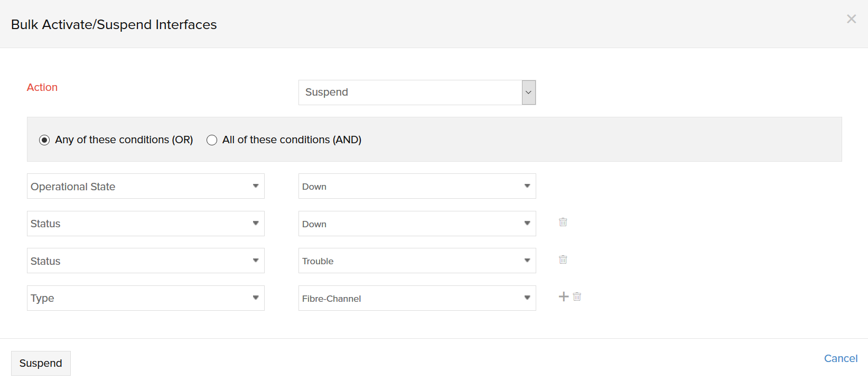This screenshot has width=868, height=380.
Task: Expand the Trouble value dropdown
Action: [417, 261]
